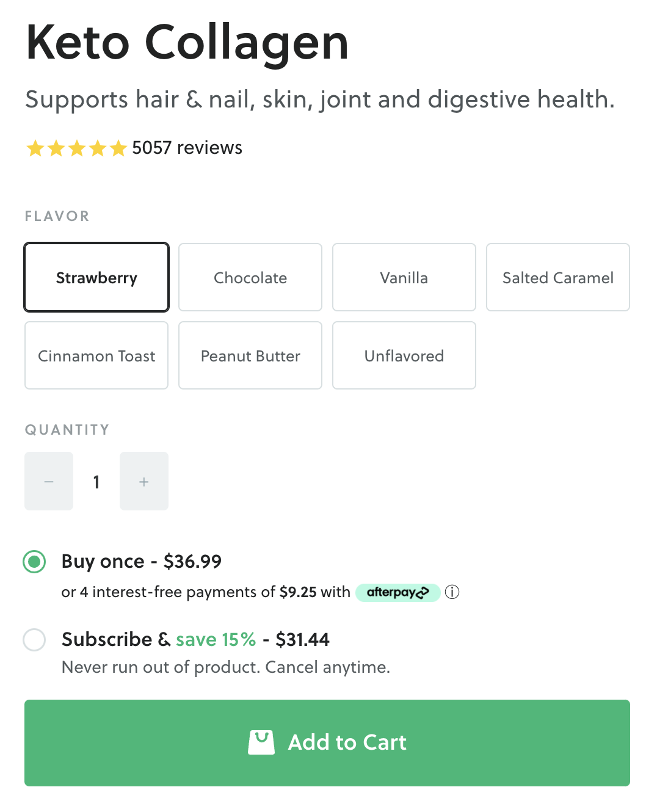Click the Keto Collagen product title
This screenshot has height=812, width=657.
[187, 43]
